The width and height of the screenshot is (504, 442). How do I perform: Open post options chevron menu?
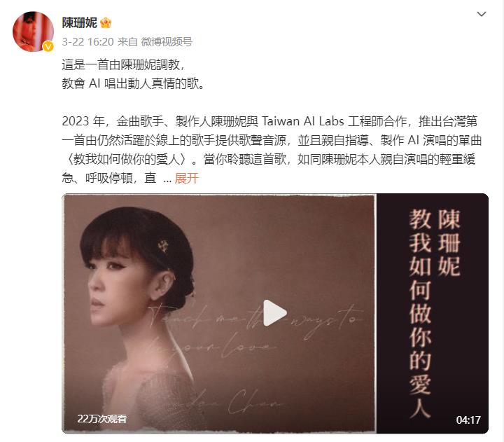tap(481, 14)
